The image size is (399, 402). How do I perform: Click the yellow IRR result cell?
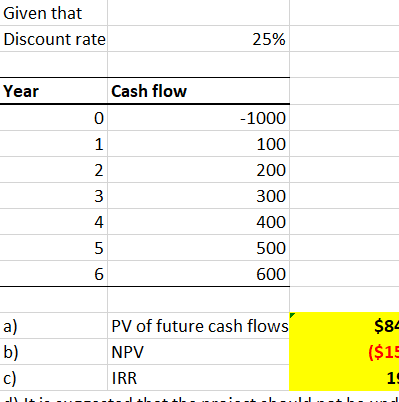344,378
